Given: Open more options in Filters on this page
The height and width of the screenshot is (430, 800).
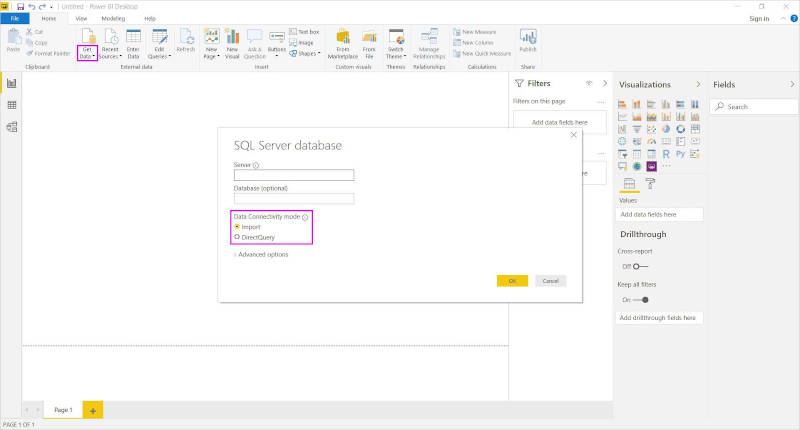Looking at the screenshot, I should (x=601, y=102).
